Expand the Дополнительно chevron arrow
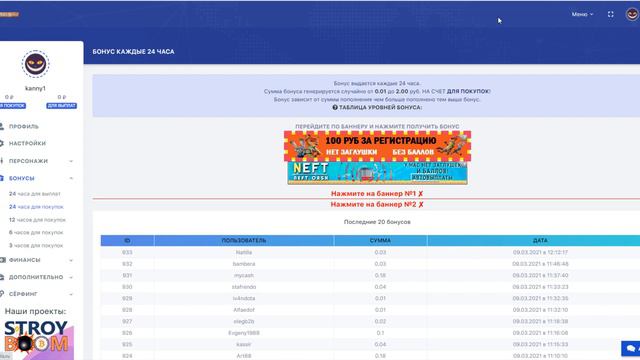The image size is (640, 360). (x=71, y=278)
